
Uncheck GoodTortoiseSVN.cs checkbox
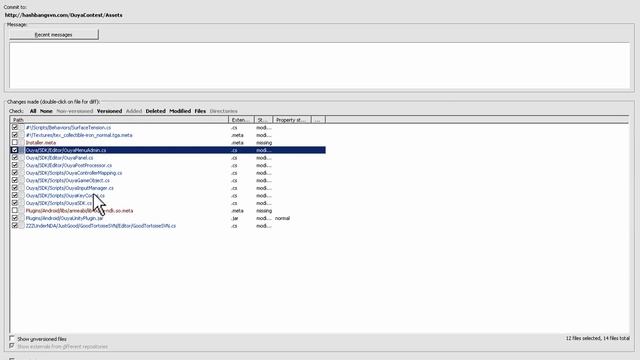pos(15,226)
